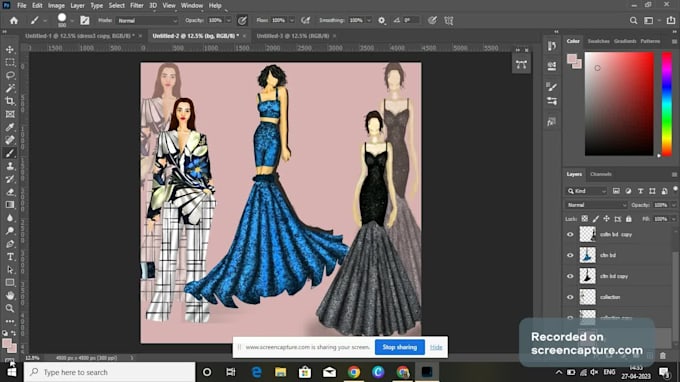Hide the blue 'cltn bd' layer
Viewport: 680px width, 382px height.
coord(570,255)
